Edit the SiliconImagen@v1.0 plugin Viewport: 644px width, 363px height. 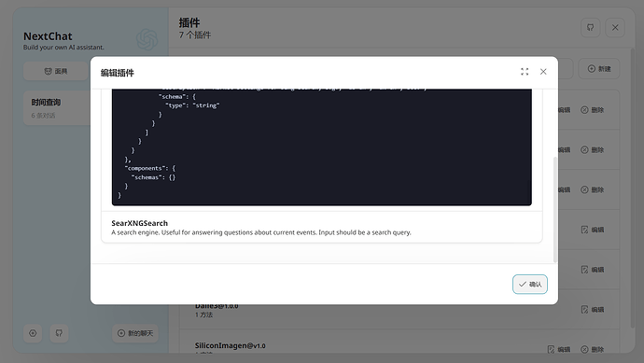(558, 349)
